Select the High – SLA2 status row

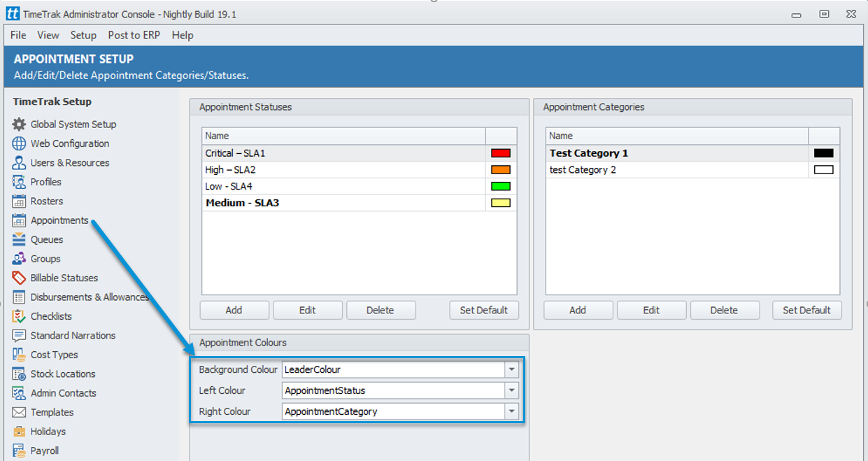click(x=360, y=170)
